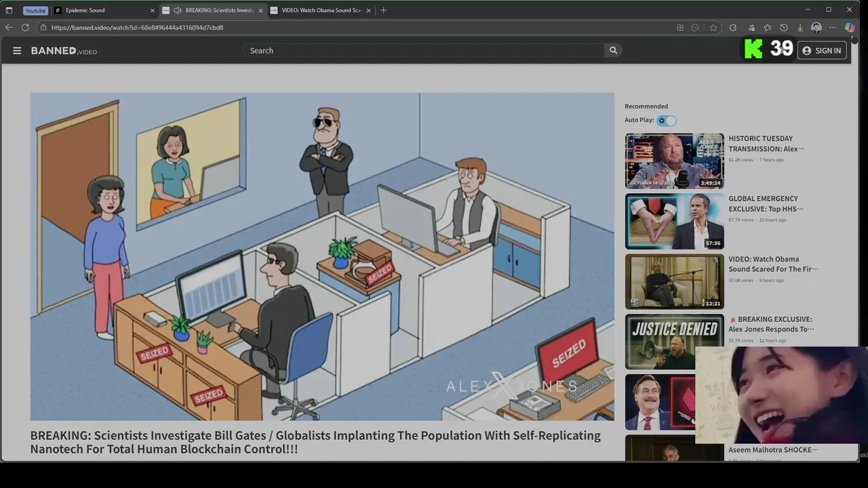Click the BREAKING: Scientists Investigate Bill Gates headline
This screenshot has width=868, height=488.
tap(315, 442)
